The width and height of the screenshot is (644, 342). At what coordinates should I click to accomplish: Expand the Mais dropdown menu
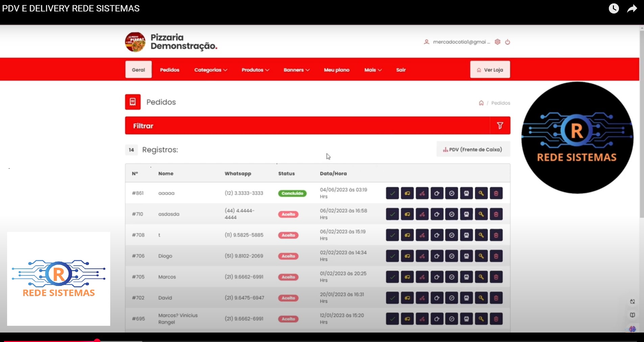[x=373, y=70]
